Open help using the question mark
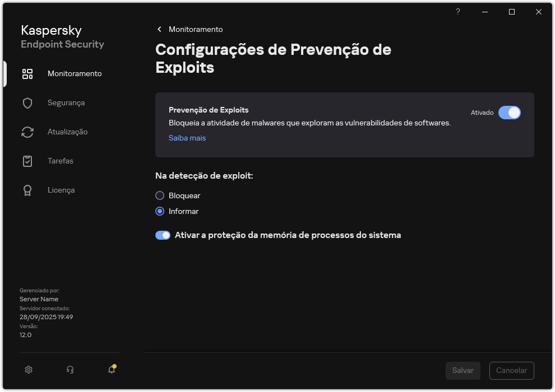 457,11
